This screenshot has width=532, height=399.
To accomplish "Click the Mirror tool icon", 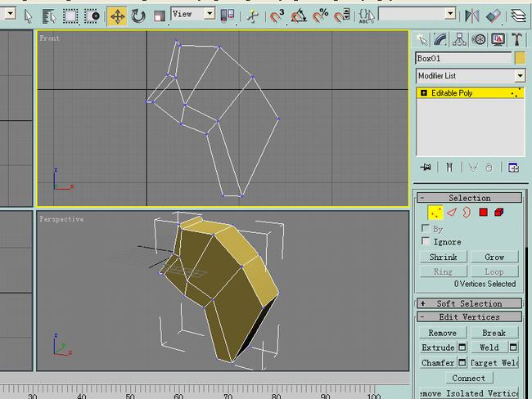I will [x=472, y=16].
